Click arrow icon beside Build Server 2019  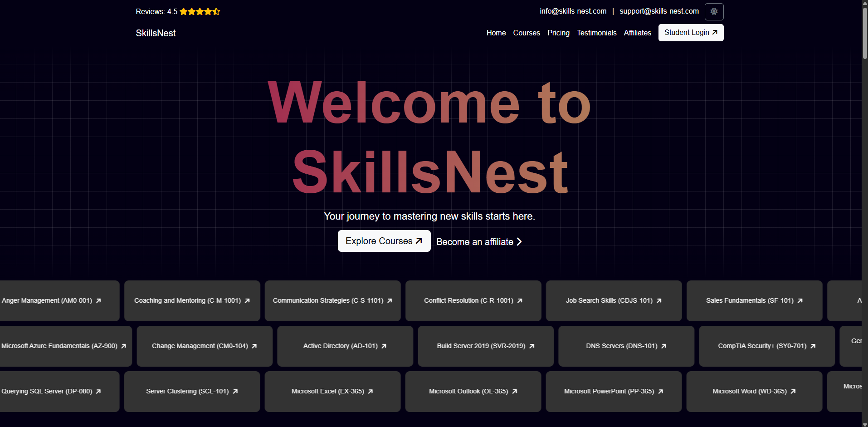(532, 346)
